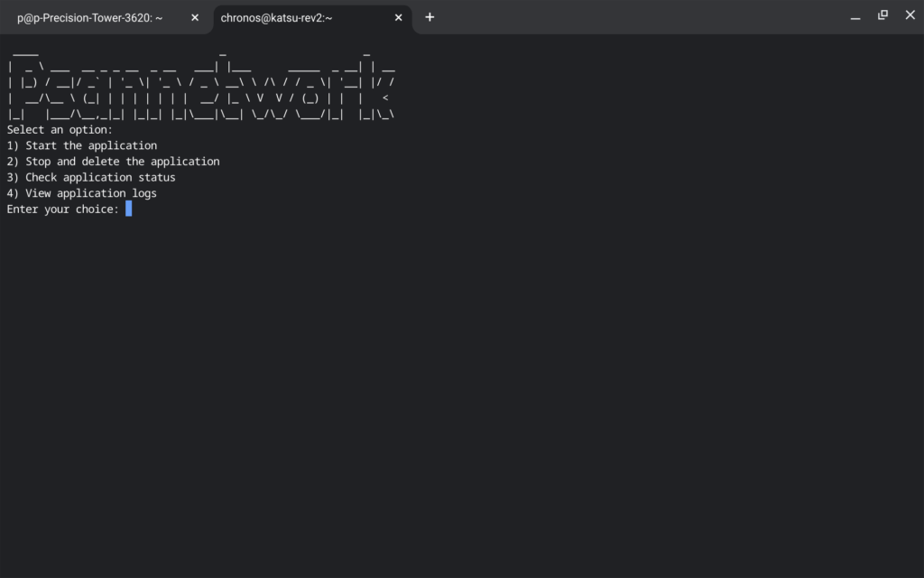Open a new terminal tab with plus icon
Viewport: 924px width, 578px height.
(x=430, y=17)
